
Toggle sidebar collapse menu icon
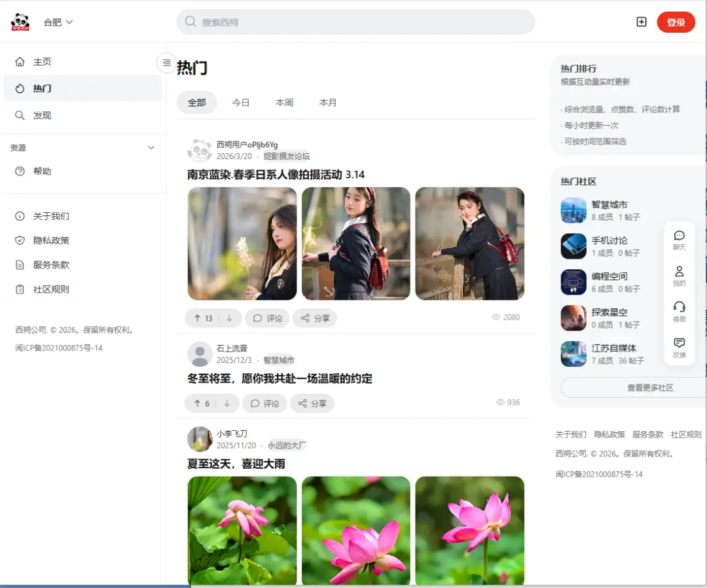(166, 63)
